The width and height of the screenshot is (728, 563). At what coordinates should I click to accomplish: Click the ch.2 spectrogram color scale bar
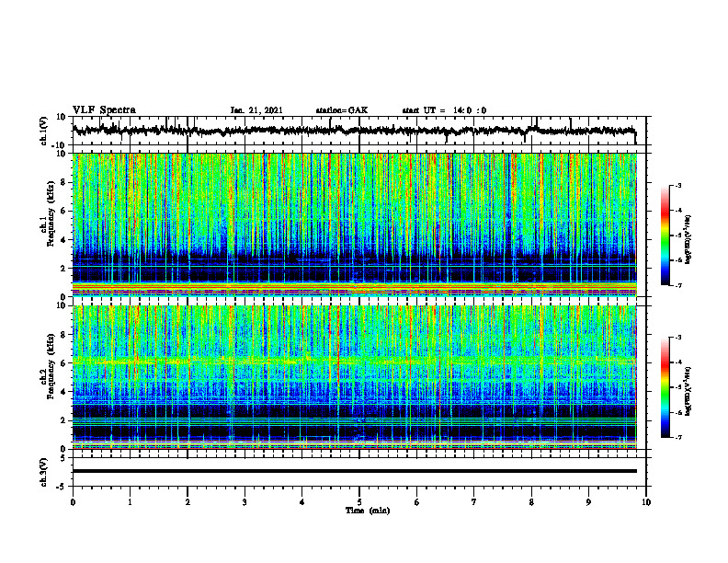[665, 387]
